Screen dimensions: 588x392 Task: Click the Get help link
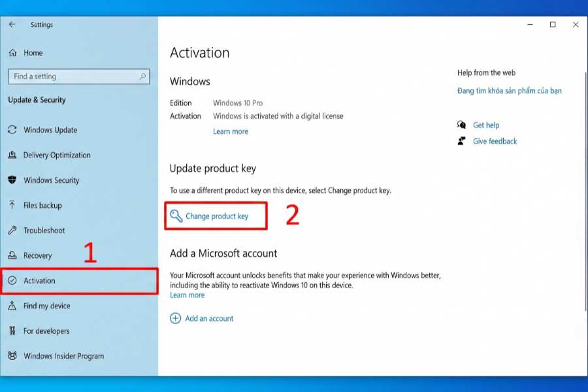(x=486, y=125)
